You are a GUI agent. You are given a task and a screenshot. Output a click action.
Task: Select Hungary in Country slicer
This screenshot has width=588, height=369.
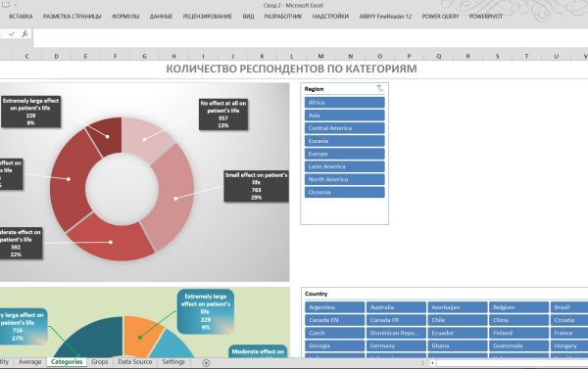pyautogui.click(x=569, y=346)
